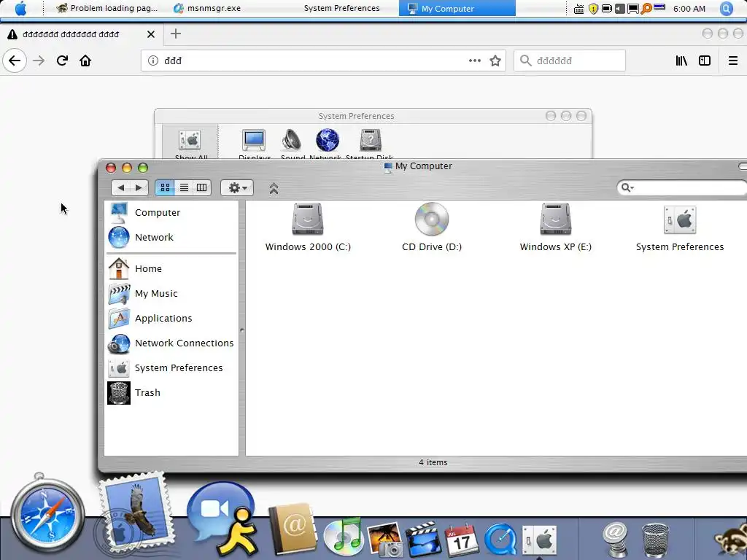
Task: Launch iMovie from the dock
Action: point(424,539)
